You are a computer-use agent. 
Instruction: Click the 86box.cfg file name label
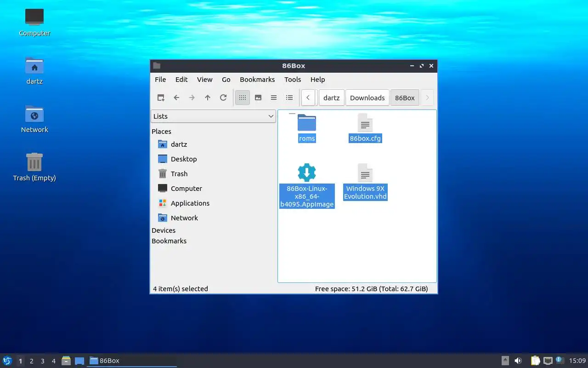click(365, 138)
